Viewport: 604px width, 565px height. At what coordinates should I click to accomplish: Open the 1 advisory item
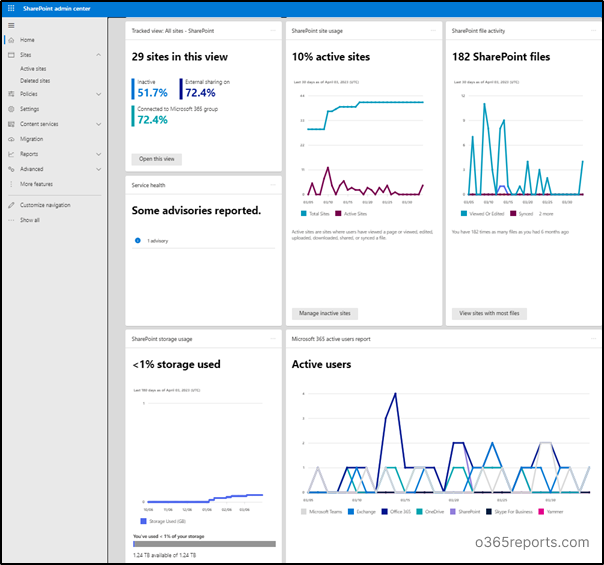pos(158,241)
